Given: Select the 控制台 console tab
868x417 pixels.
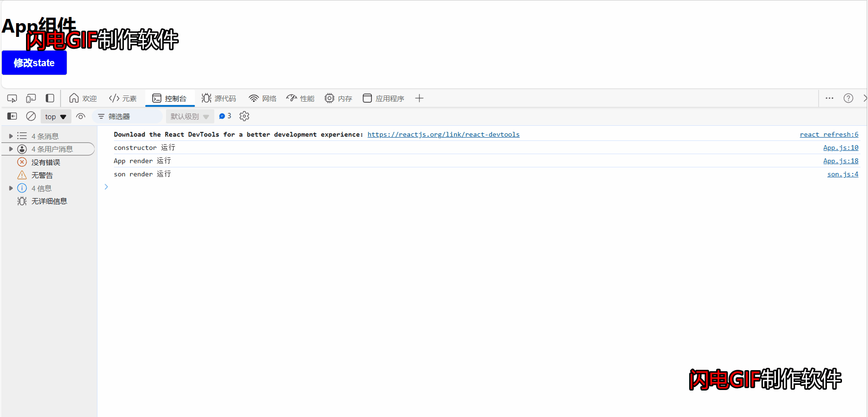Looking at the screenshot, I should coord(169,98).
